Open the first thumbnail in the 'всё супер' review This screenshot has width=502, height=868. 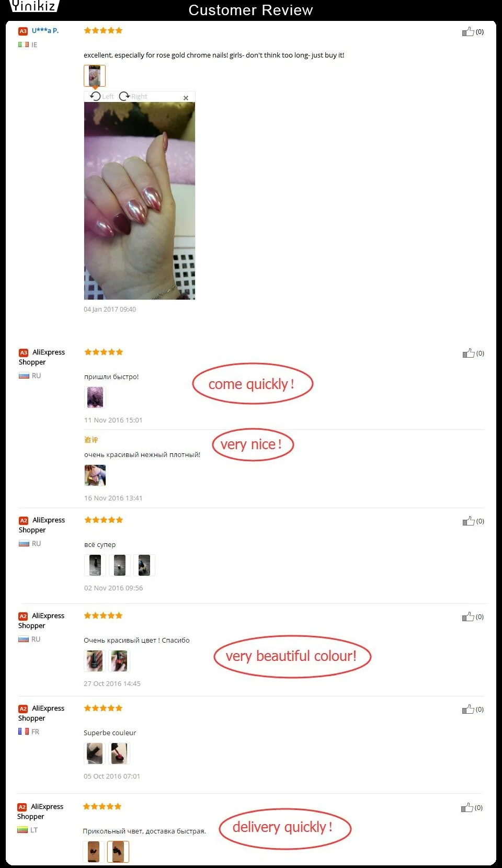click(95, 565)
